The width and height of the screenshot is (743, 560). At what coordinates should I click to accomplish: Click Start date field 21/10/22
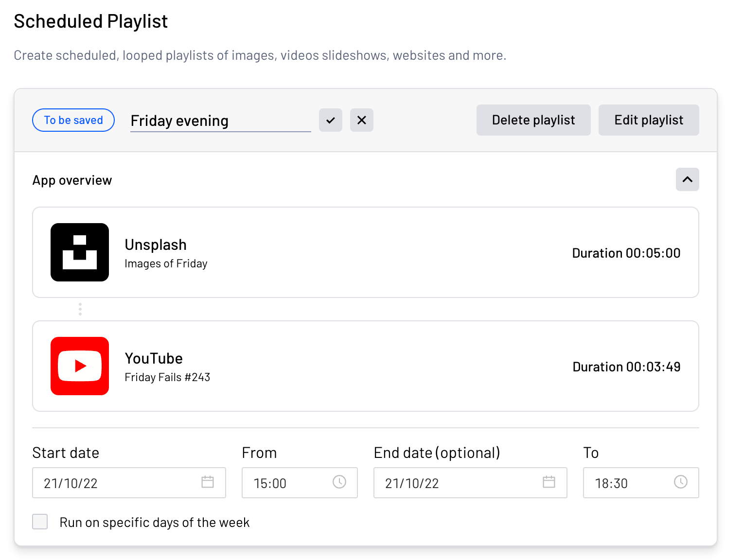pos(129,483)
